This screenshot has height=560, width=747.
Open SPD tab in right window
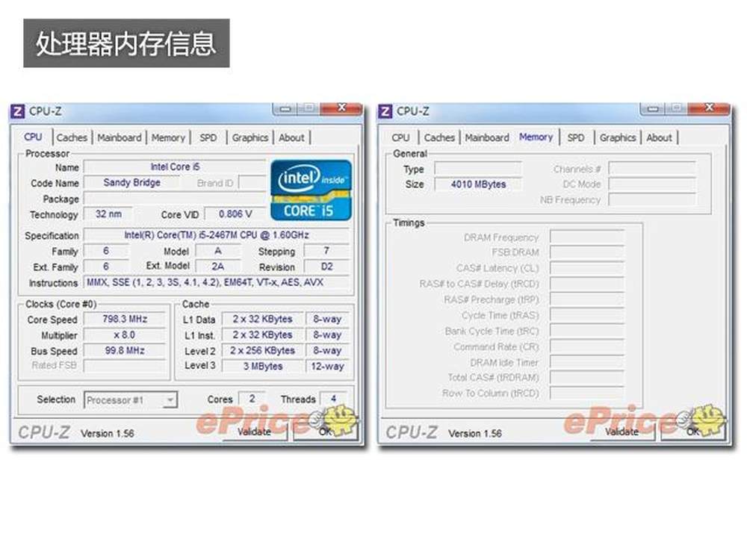pyautogui.click(x=575, y=137)
